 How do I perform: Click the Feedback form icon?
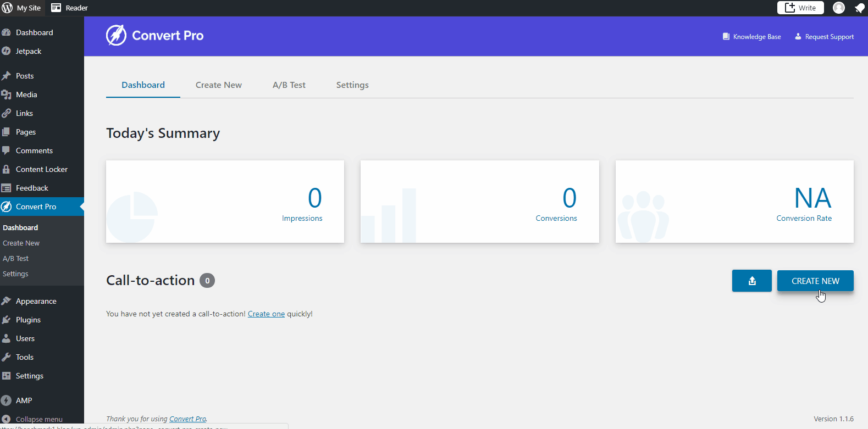pos(6,188)
